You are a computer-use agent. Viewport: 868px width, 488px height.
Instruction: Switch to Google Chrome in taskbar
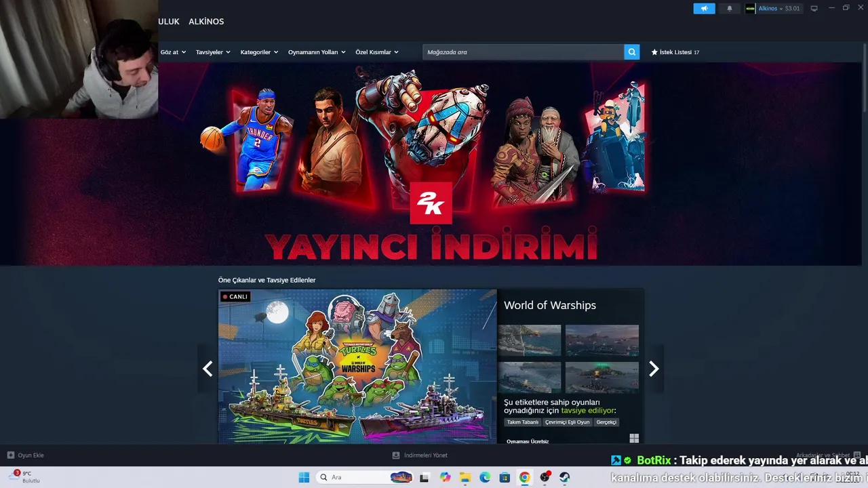click(x=524, y=477)
